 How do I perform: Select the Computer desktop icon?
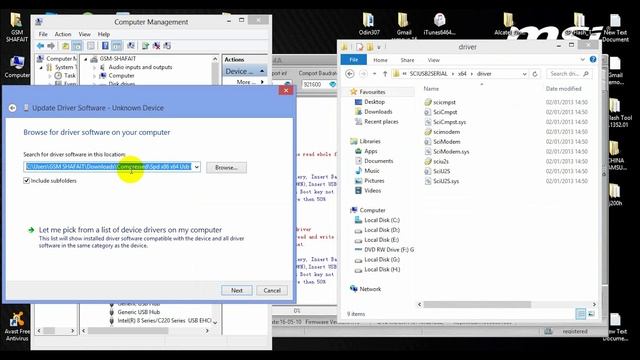(x=17, y=66)
